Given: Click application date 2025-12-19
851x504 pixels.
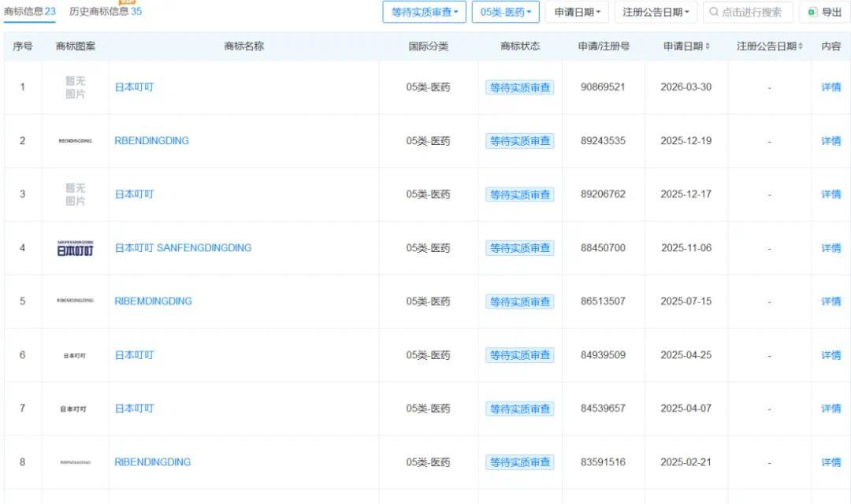Looking at the screenshot, I should (x=686, y=140).
